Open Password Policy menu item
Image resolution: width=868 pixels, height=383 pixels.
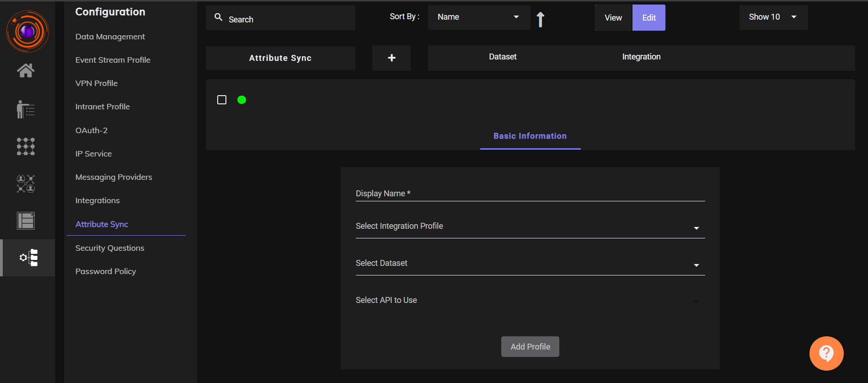(106, 271)
